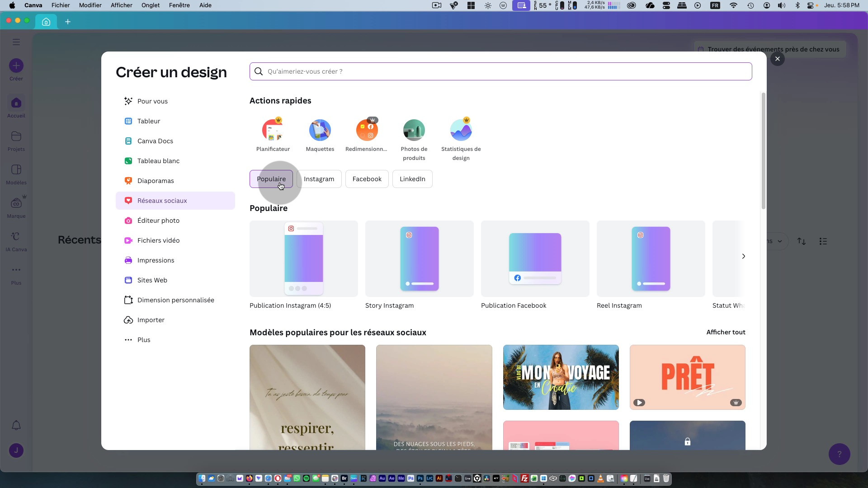Click the dialog's vertical scrollbar

763,151
